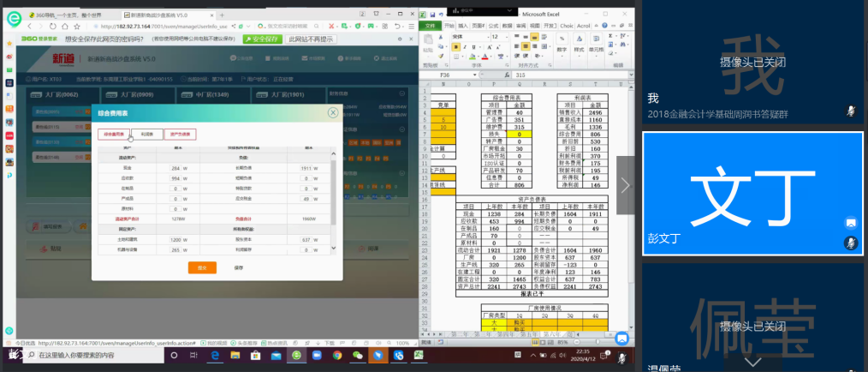This screenshot has height=372, width=868.
Task: Click the orange 提交 button
Action: 202,267
